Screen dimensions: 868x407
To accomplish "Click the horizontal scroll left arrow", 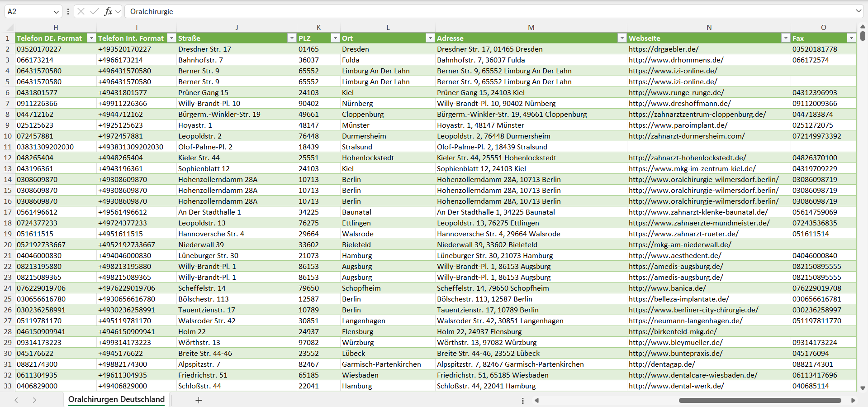I will click(x=537, y=400).
